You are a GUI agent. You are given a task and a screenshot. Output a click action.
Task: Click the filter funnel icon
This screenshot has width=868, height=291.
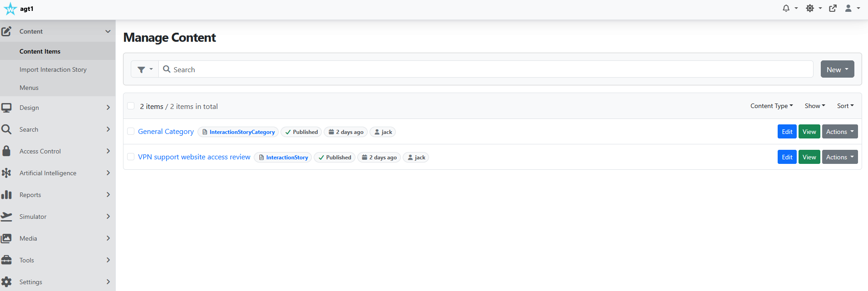point(141,69)
